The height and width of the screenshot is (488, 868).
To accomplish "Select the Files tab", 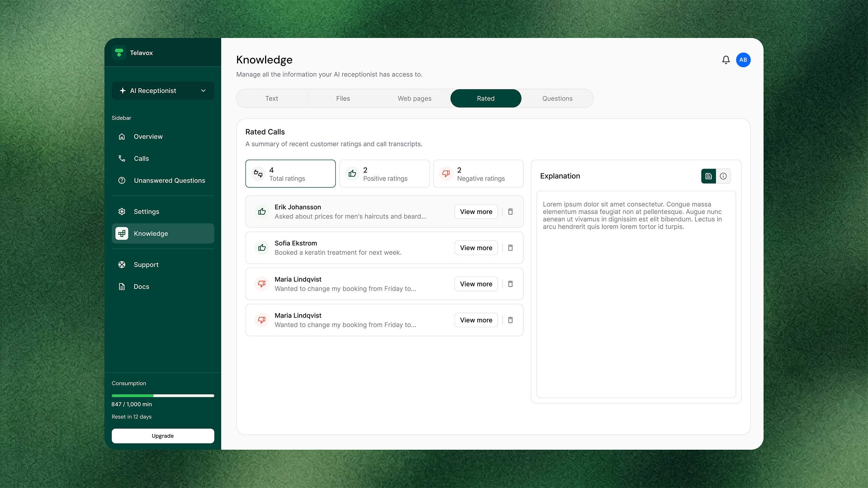I will [343, 99].
